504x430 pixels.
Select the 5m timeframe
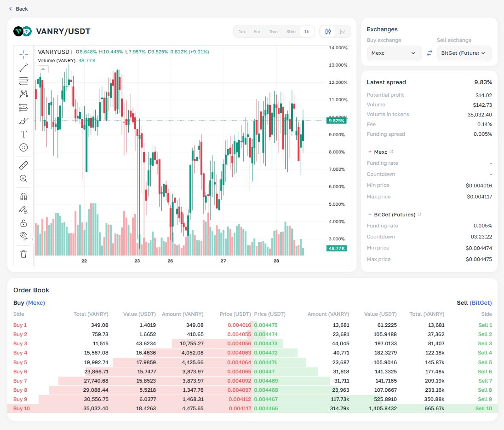tap(257, 32)
